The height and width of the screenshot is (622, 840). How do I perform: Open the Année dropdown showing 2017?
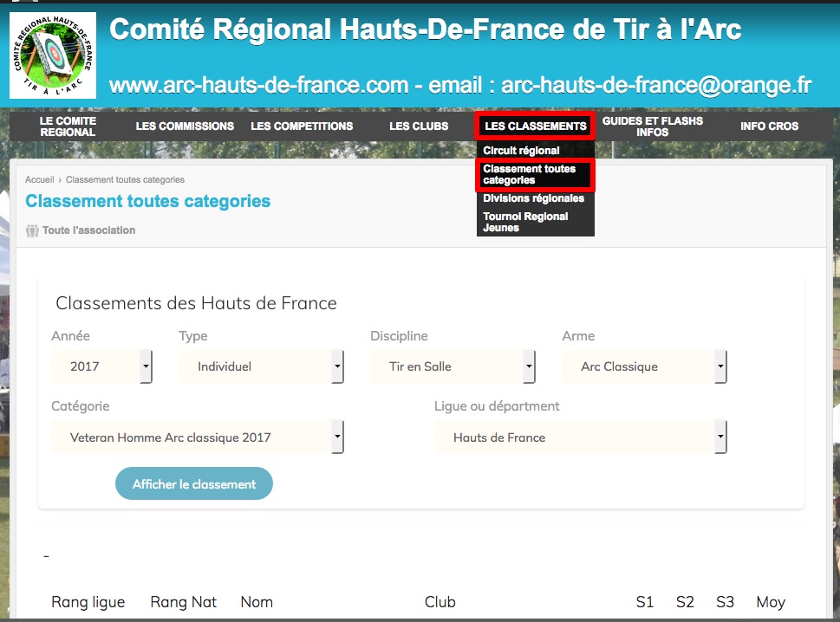click(101, 366)
